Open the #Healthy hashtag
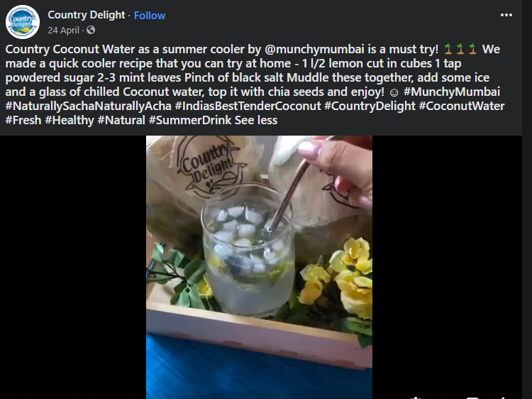The width and height of the screenshot is (532, 399). coord(70,120)
